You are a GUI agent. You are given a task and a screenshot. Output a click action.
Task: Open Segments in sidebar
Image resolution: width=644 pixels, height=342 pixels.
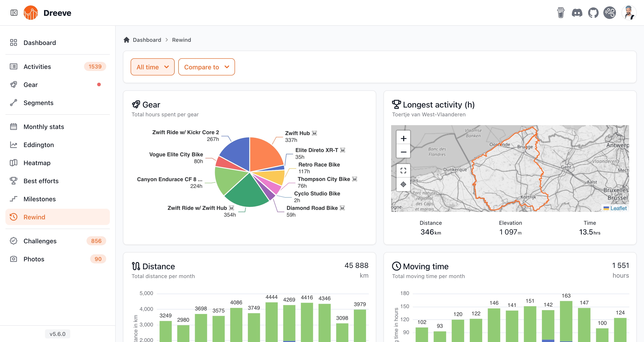[57, 103]
